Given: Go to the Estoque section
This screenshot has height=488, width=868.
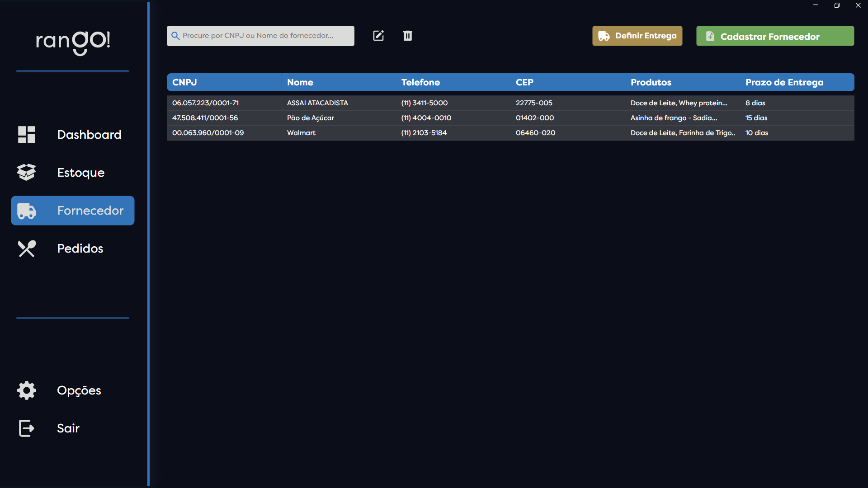Looking at the screenshot, I should (80, 173).
